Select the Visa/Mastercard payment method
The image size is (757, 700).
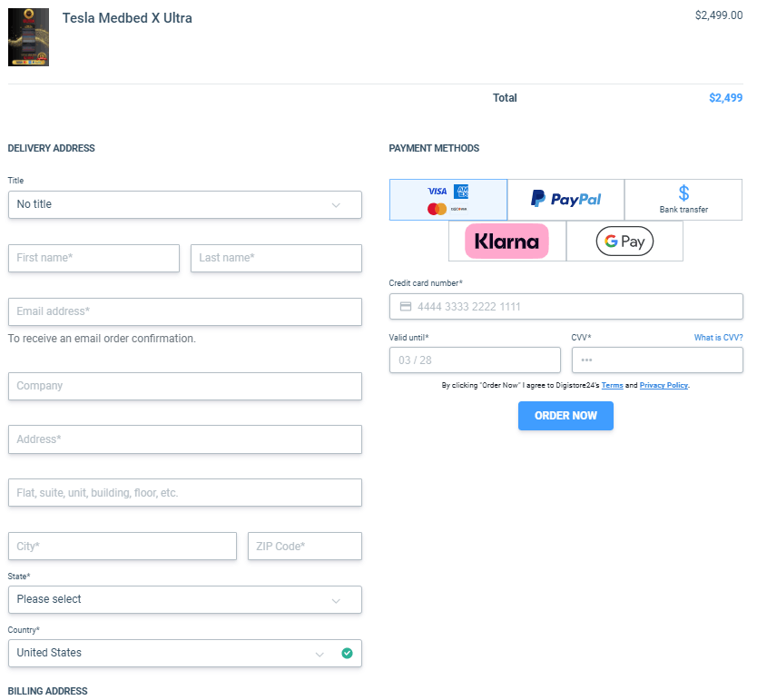point(447,199)
